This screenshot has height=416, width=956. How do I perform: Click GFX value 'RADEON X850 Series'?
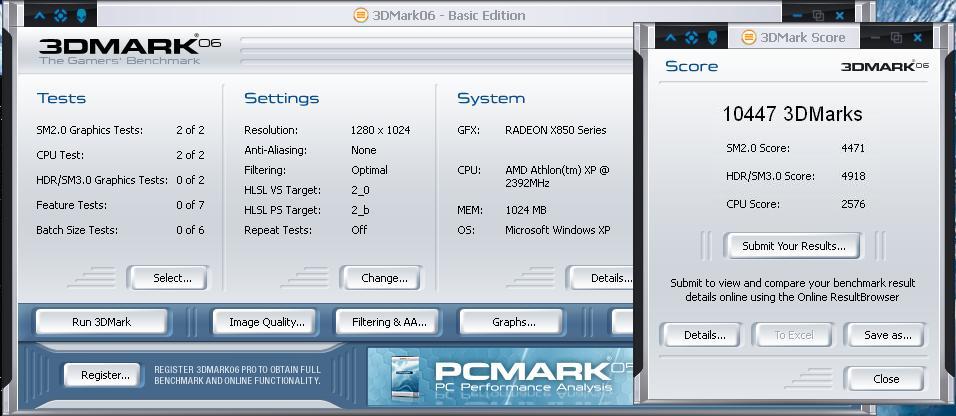(556, 130)
